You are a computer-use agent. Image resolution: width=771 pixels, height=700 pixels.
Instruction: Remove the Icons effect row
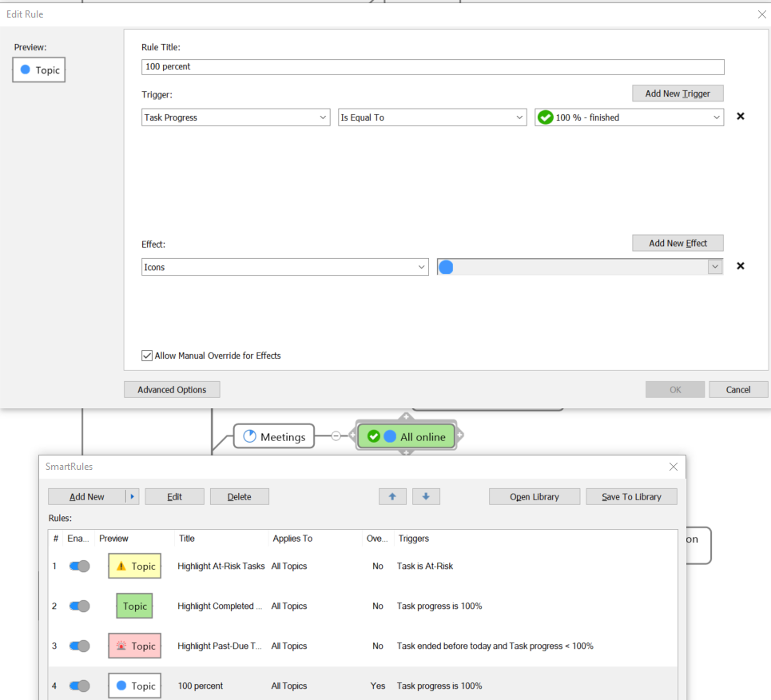[x=740, y=266]
